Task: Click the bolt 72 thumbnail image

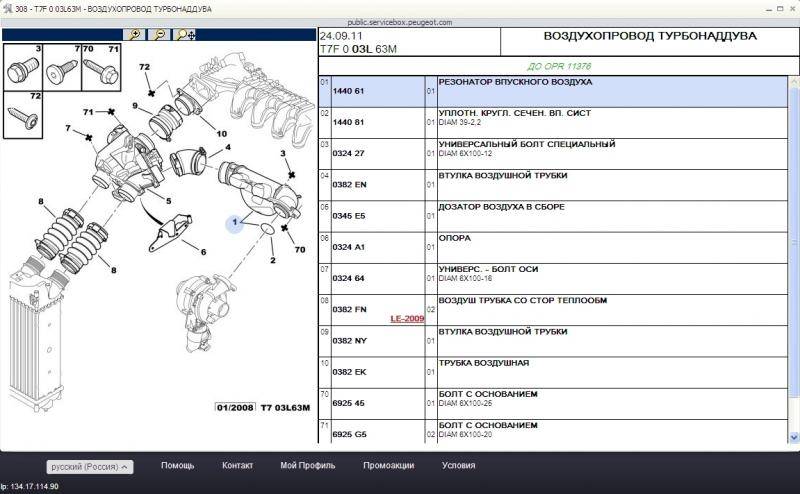Action: [23, 118]
